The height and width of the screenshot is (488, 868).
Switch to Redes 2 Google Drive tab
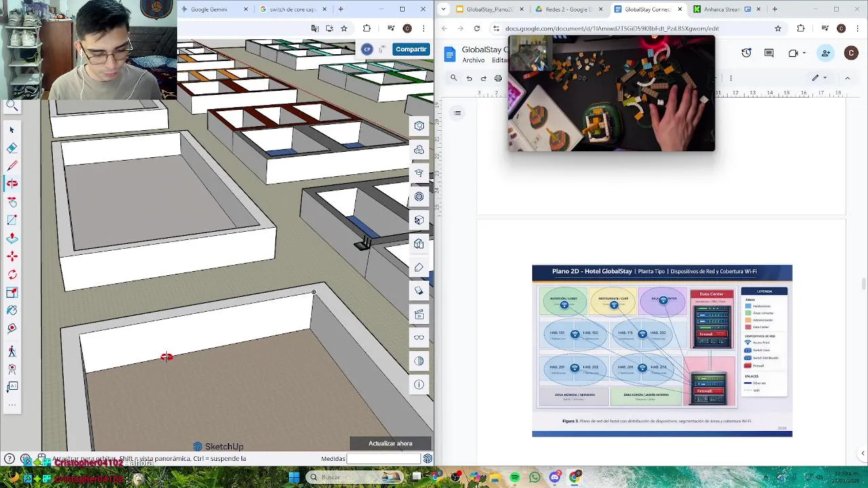[x=568, y=9]
